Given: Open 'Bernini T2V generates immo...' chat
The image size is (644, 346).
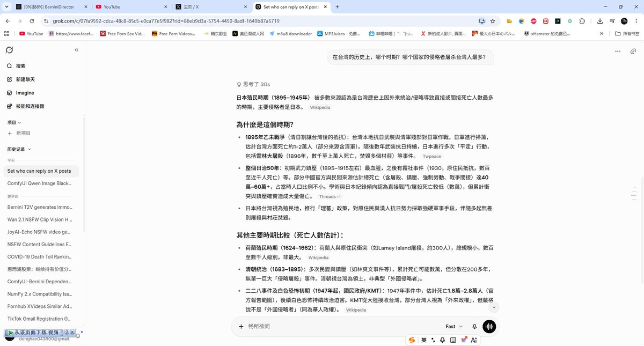Looking at the screenshot, I should (40, 207).
